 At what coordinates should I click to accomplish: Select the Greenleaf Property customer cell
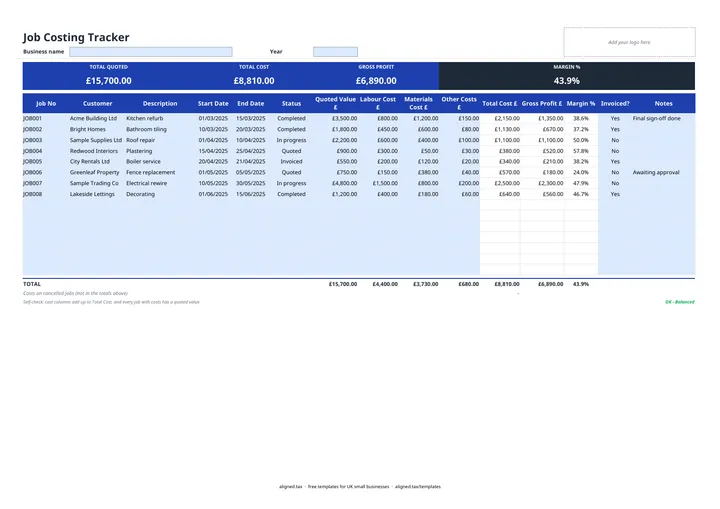pos(95,173)
